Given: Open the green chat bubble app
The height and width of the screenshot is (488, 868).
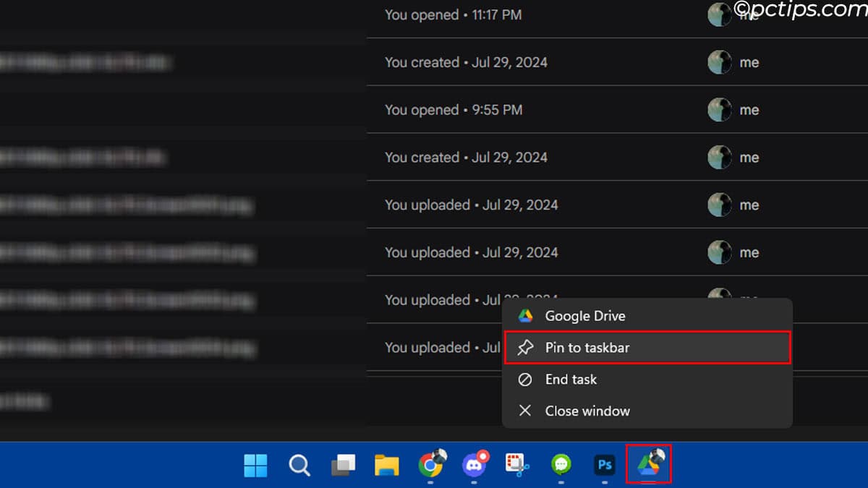Looking at the screenshot, I should [x=561, y=464].
